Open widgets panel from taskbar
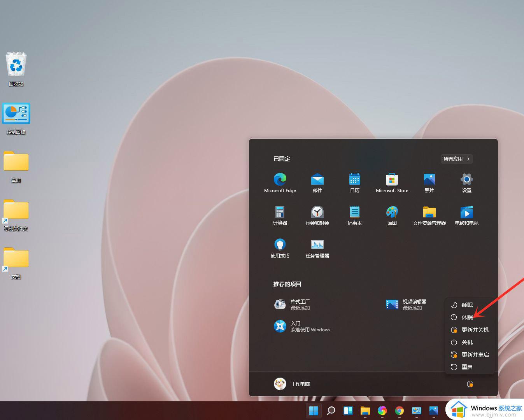This screenshot has width=524, height=420. [348, 411]
